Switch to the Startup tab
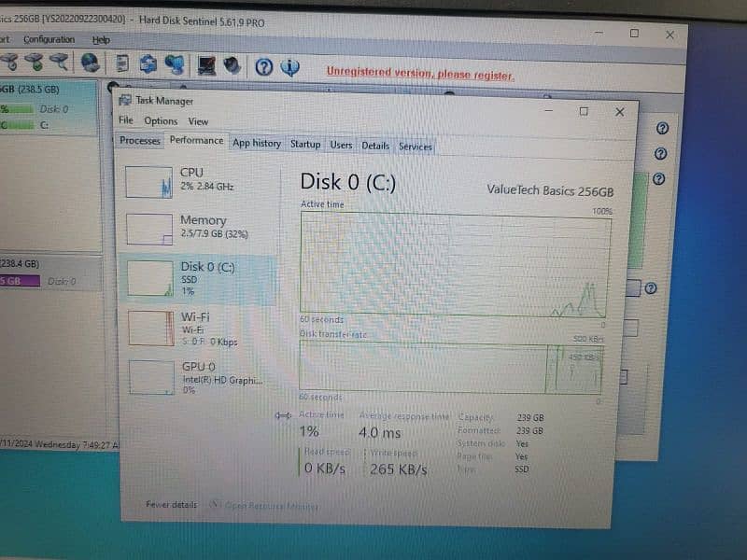 (305, 145)
